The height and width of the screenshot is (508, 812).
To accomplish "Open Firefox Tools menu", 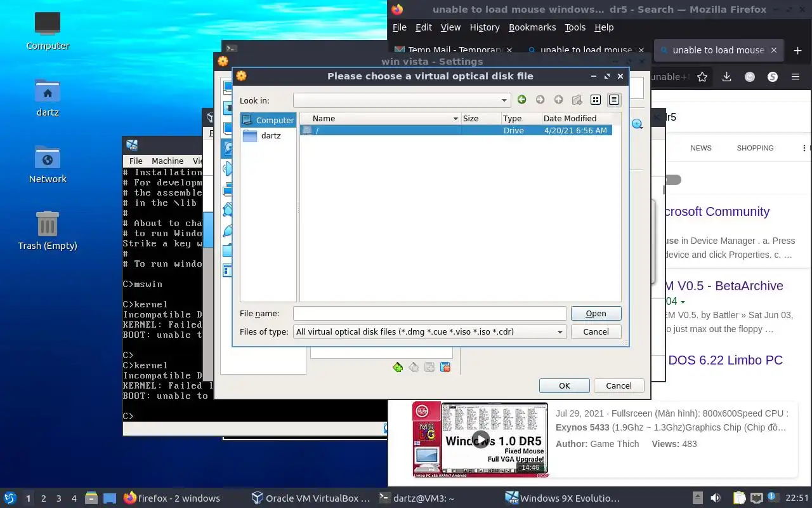I will coord(575,27).
